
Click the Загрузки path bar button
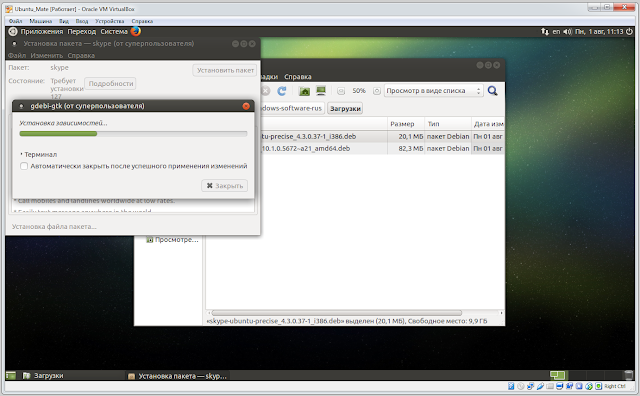345,109
